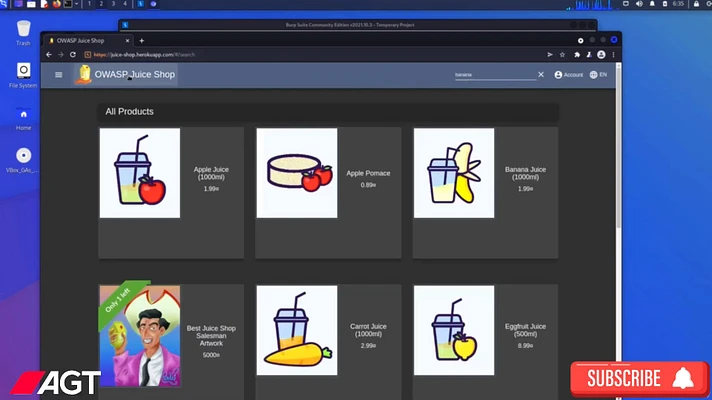Open the Eggfruit Juice product image
This screenshot has height=400, width=712.
point(454,331)
